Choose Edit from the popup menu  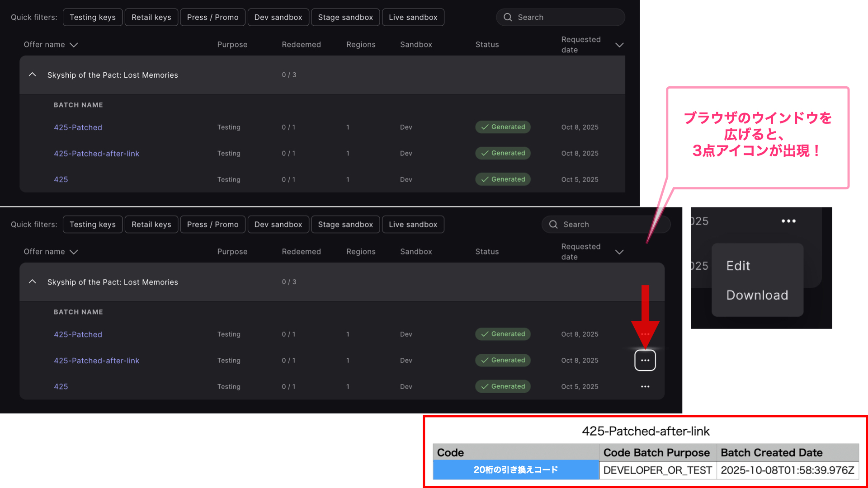click(738, 266)
